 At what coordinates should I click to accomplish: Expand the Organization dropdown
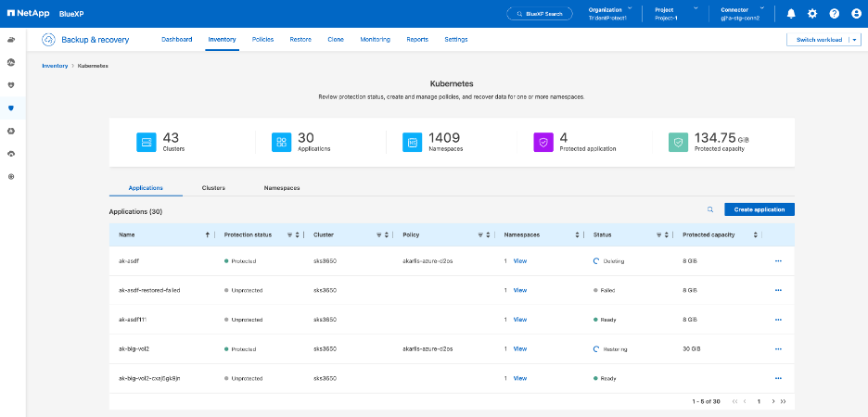coord(629,8)
